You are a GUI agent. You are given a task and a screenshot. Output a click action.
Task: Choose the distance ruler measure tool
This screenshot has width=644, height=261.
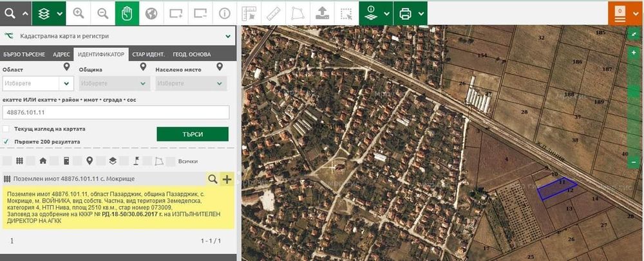click(x=273, y=14)
